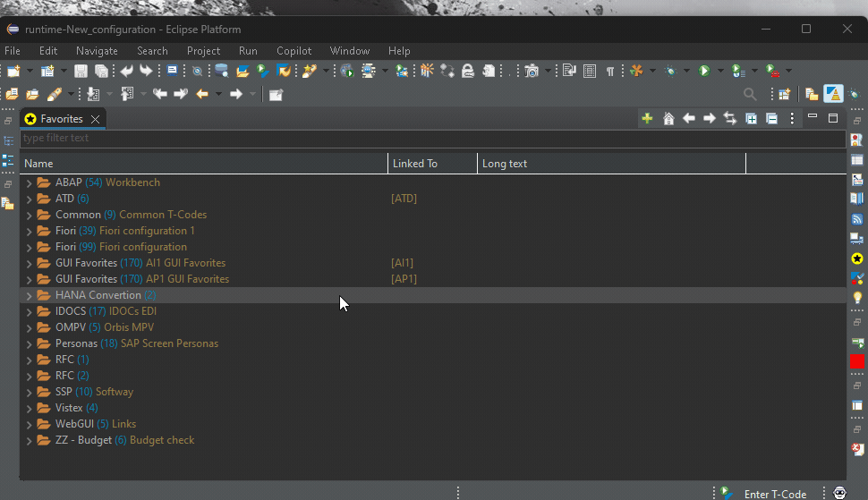This screenshot has width=868, height=500.
Task: Sort by the Linked To column header
Action: 432,164
